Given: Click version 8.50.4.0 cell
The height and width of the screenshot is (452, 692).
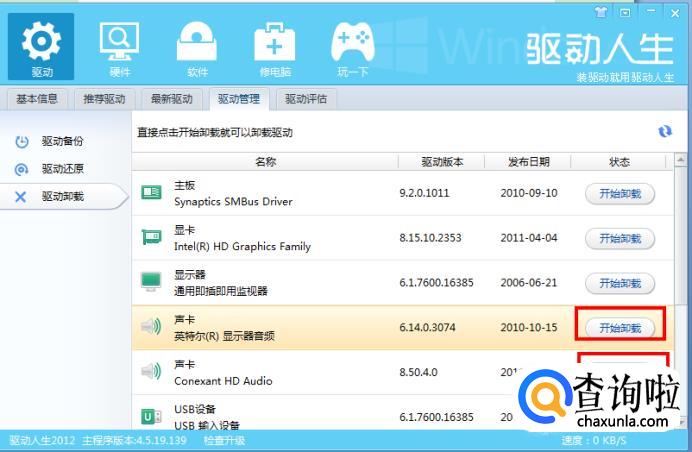Looking at the screenshot, I should click(418, 372).
